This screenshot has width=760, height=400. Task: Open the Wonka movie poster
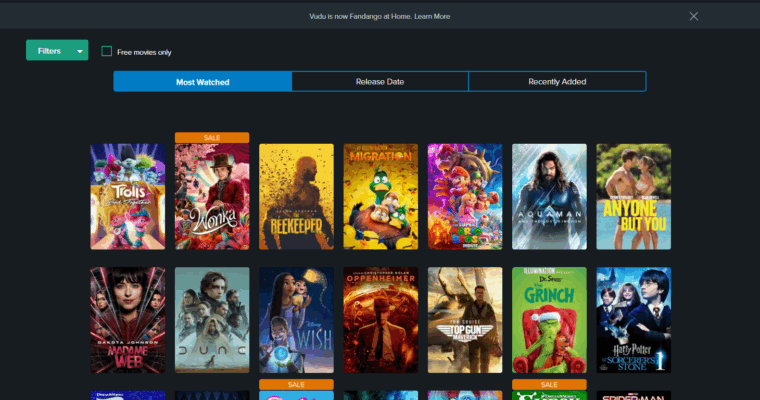(212, 196)
